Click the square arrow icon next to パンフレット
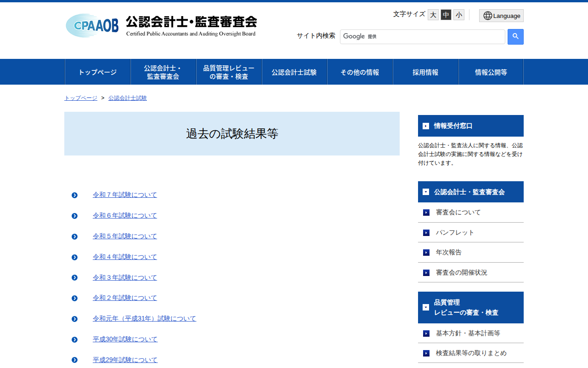The width and height of the screenshot is (588, 368). click(426, 233)
